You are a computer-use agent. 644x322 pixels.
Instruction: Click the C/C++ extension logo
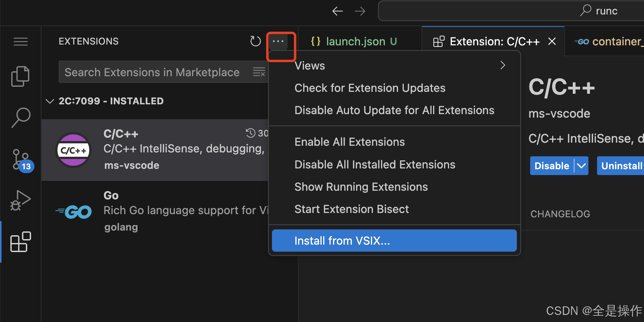coord(74,150)
